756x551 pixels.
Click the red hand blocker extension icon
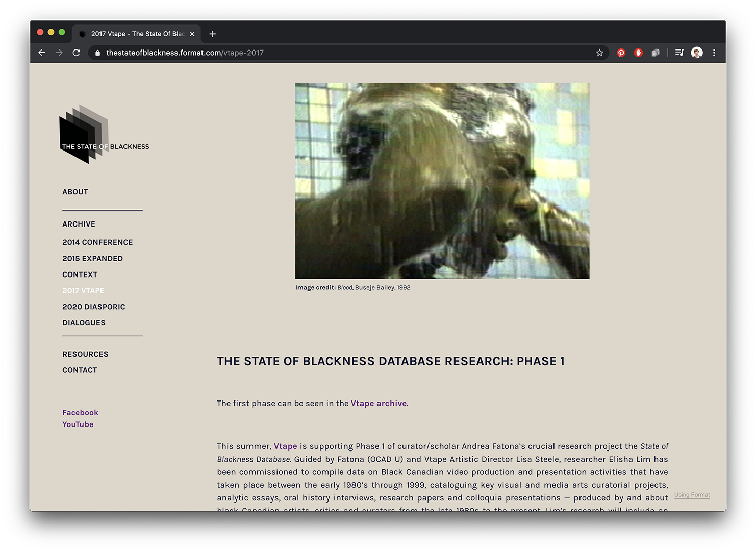pos(638,53)
